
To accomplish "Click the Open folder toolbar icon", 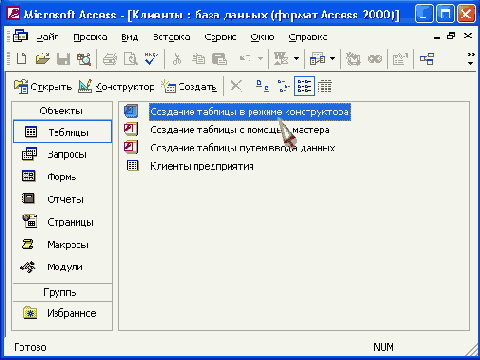I will pos(43,59).
